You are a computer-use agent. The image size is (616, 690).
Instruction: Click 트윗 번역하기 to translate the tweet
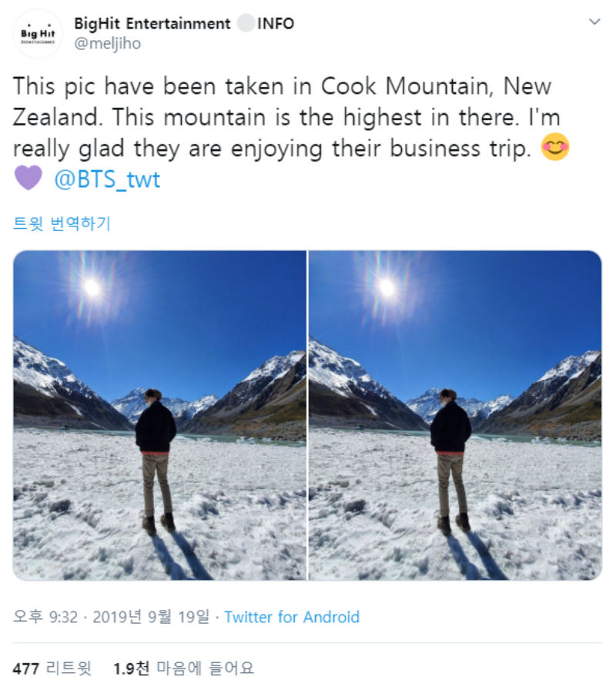coord(62,223)
